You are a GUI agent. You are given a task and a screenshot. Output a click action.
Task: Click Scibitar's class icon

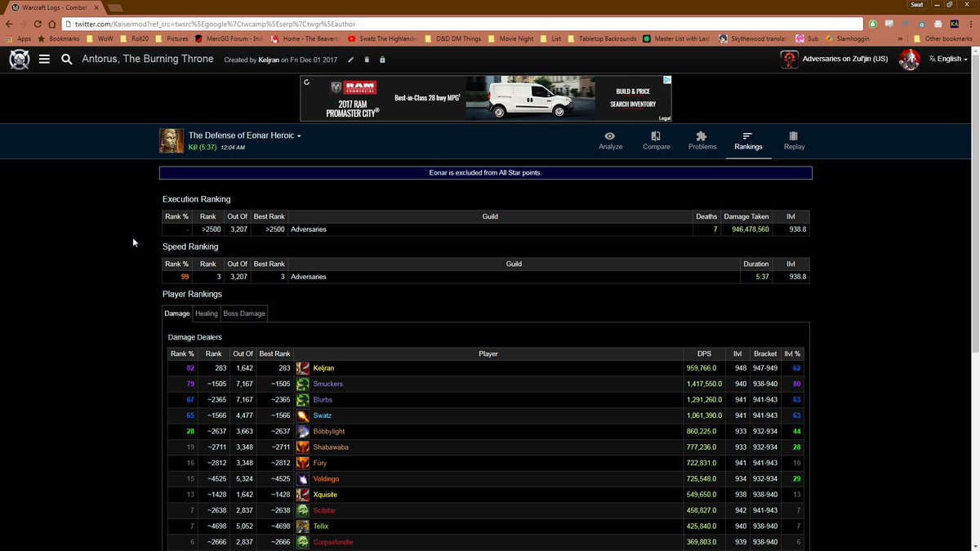[303, 510]
